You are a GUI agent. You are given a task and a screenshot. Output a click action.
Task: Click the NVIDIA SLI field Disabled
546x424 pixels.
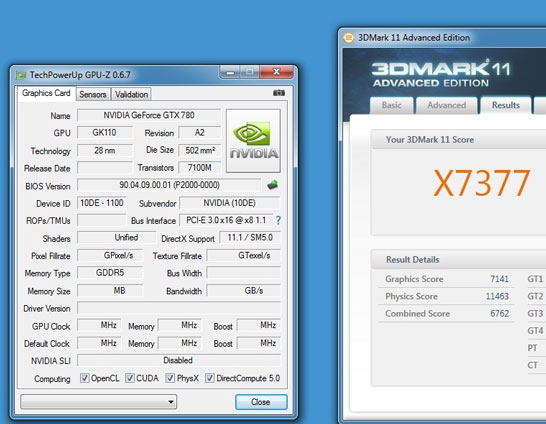pyautogui.click(x=178, y=360)
